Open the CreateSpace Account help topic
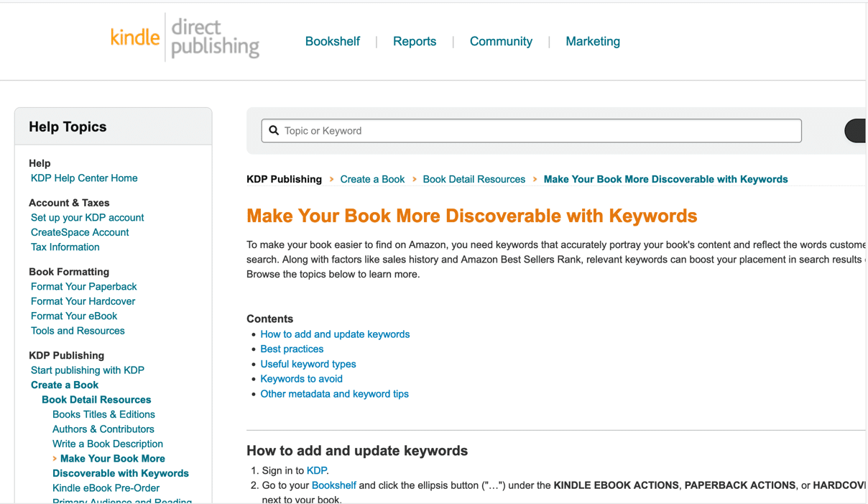 coord(80,232)
